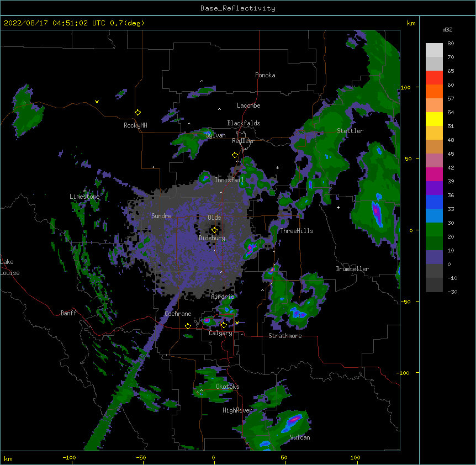
Task: Click the Didsbury town label
Action: click(x=212, y=238)
